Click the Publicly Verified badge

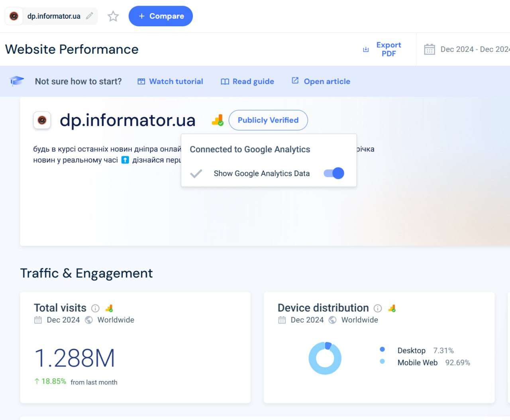tap(268, 120)
